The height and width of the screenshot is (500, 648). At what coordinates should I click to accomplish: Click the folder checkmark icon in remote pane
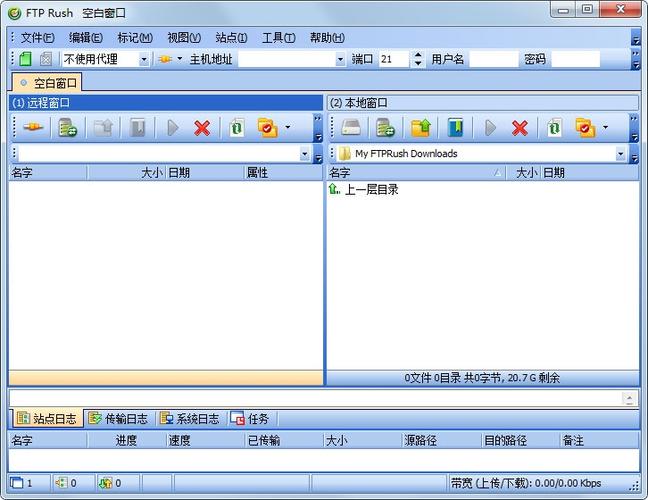coord(267,127)
